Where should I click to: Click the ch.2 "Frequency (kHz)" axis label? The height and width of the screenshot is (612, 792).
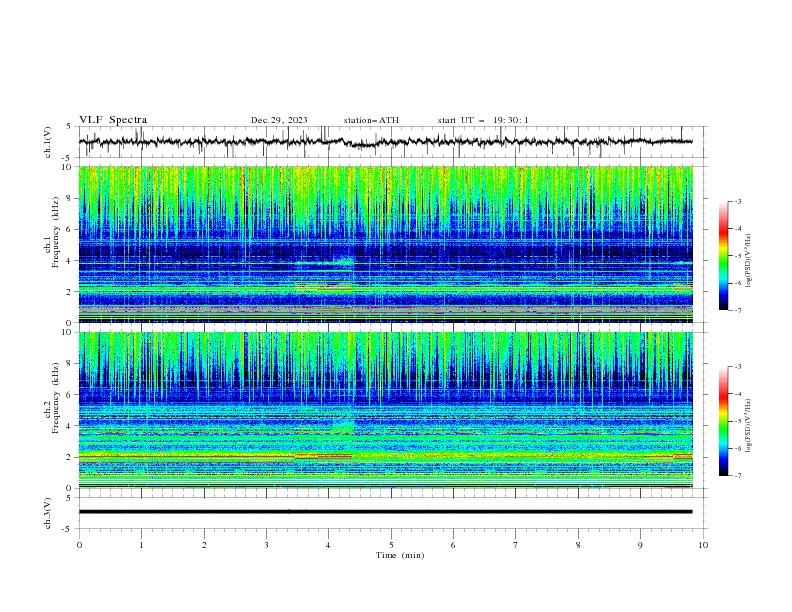pyautogui.click(x=55, y=398)
